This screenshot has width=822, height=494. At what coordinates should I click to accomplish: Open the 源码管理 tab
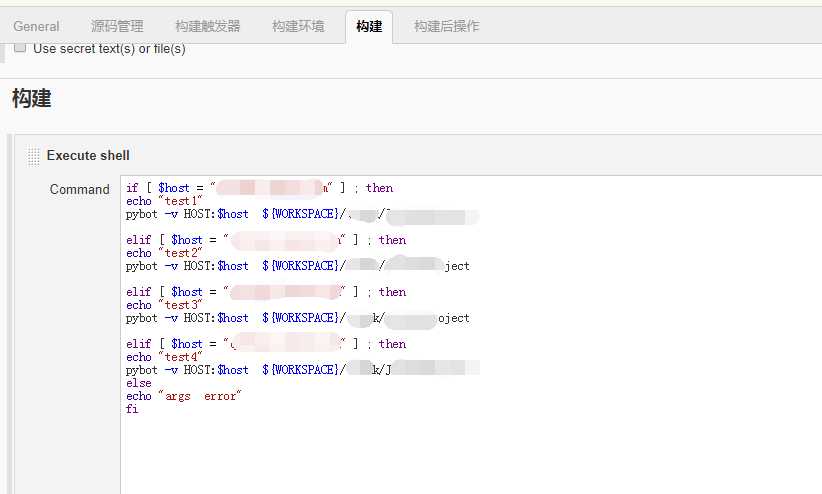click(117, 26)
